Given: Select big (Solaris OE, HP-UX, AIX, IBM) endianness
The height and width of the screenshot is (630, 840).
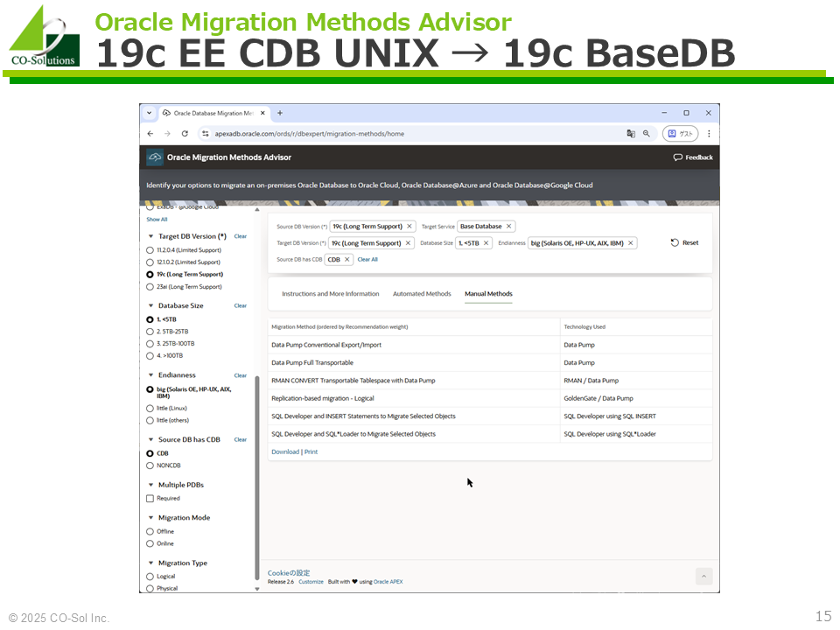Looking at the screenshot, I should [x=150, y=389].
